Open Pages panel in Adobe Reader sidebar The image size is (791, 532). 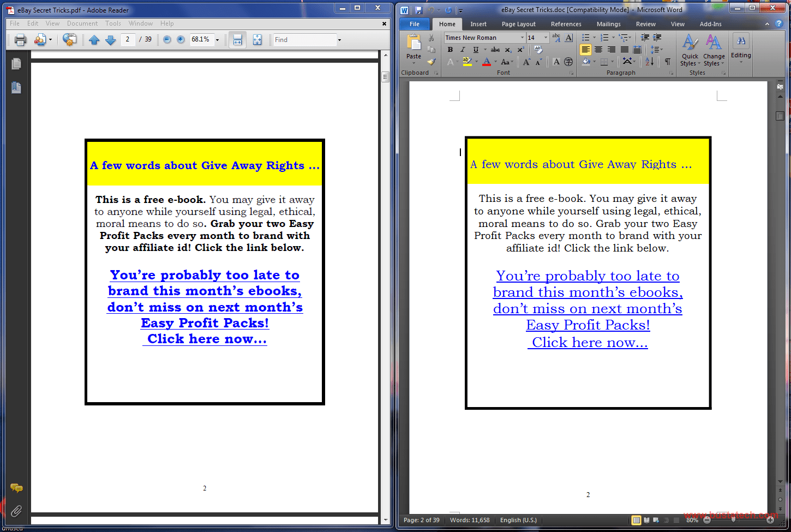[x=16, y=64]
